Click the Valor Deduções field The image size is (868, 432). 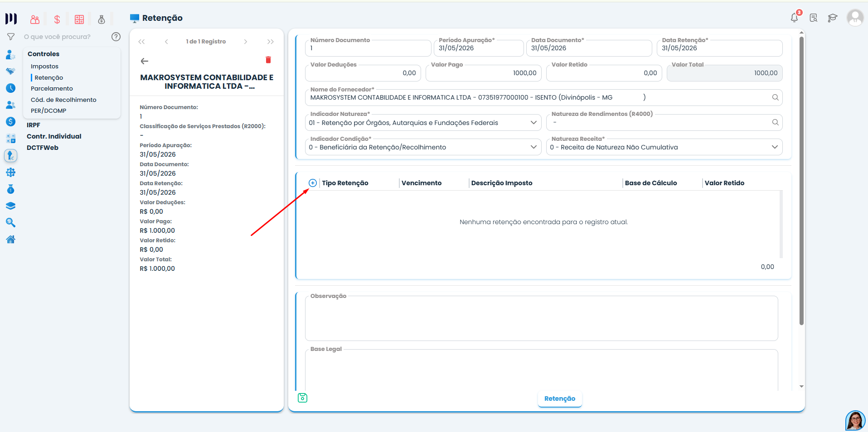tap(363, 73)
